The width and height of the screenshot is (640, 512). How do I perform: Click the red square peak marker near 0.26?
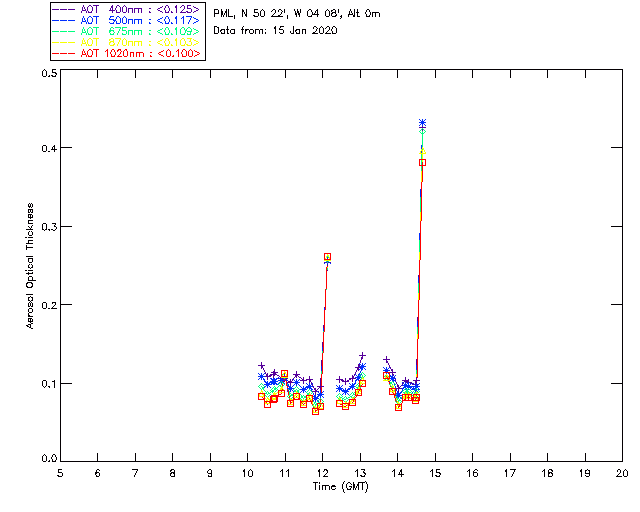pyautogui.click(x=327, y=257)
